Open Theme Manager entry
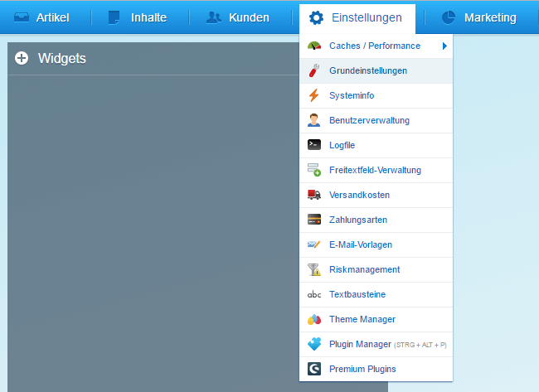Image resolution: width=539 pixels, height=392 pixels. point(376,320)
